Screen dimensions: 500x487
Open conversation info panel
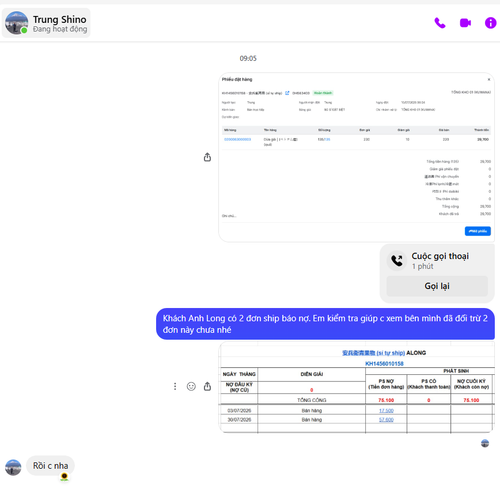[490, 23]
